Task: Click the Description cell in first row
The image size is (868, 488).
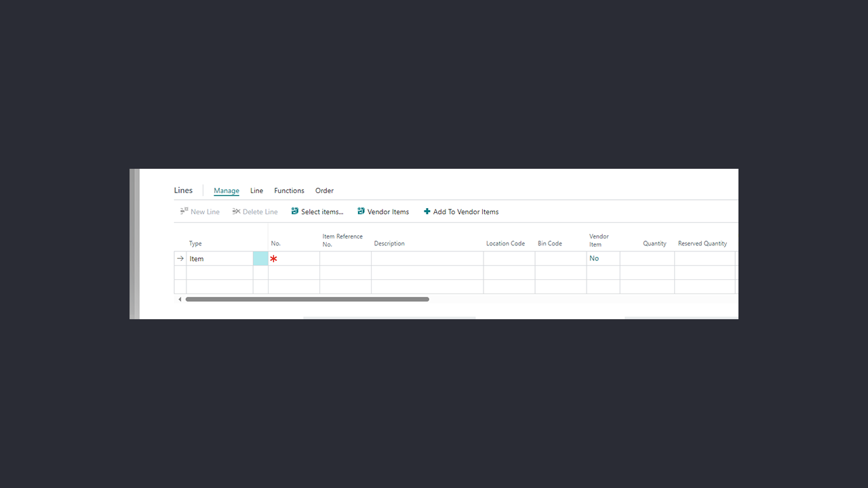Action: pos(427,259)
